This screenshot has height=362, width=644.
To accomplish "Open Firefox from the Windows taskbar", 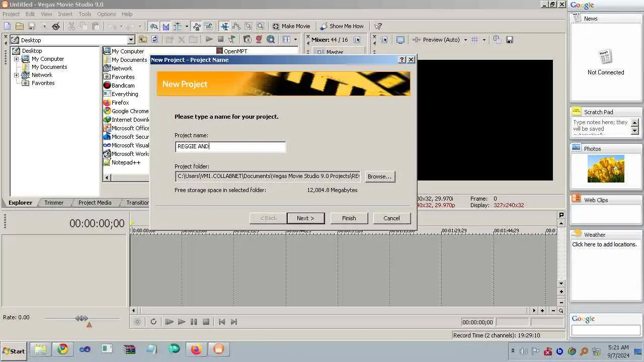I will point(196,349).
